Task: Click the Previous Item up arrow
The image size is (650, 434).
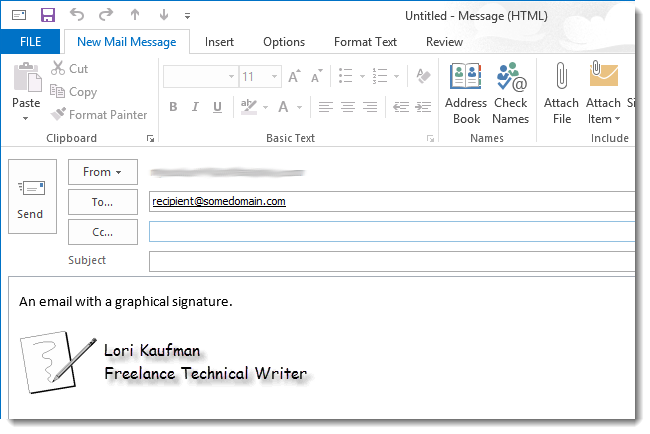Action: tap(135, 15)
